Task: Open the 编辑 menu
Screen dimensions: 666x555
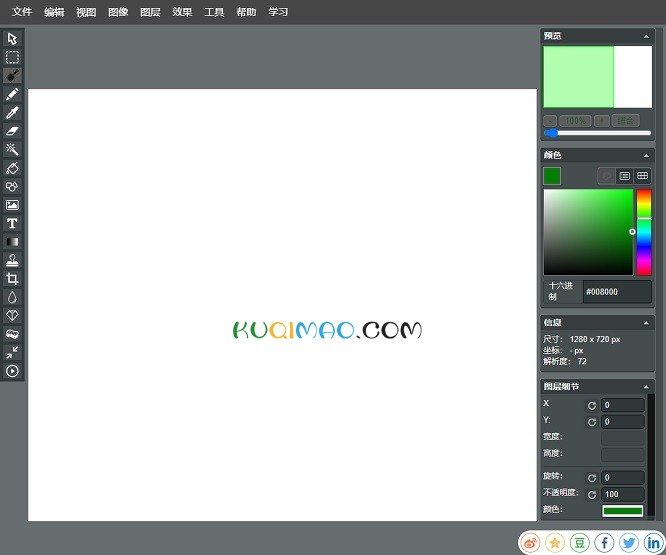Action: tap(54, 12)
